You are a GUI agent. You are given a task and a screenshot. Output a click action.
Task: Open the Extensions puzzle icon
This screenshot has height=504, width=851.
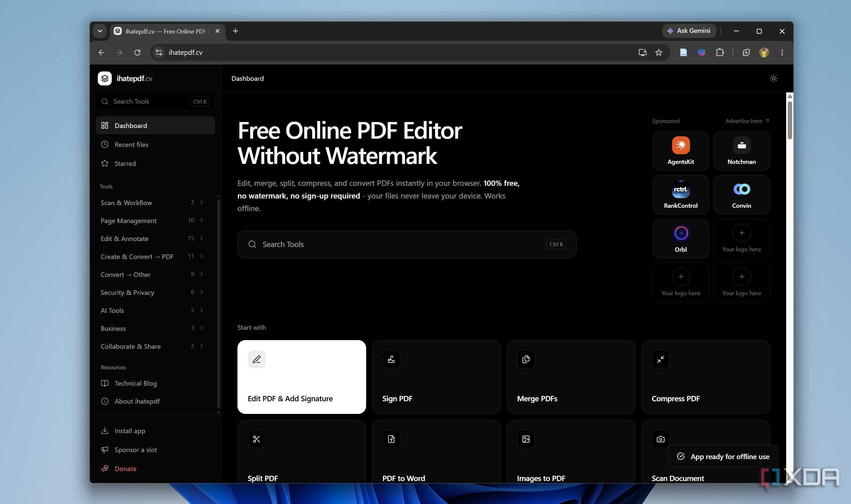(x=720, y=52)
